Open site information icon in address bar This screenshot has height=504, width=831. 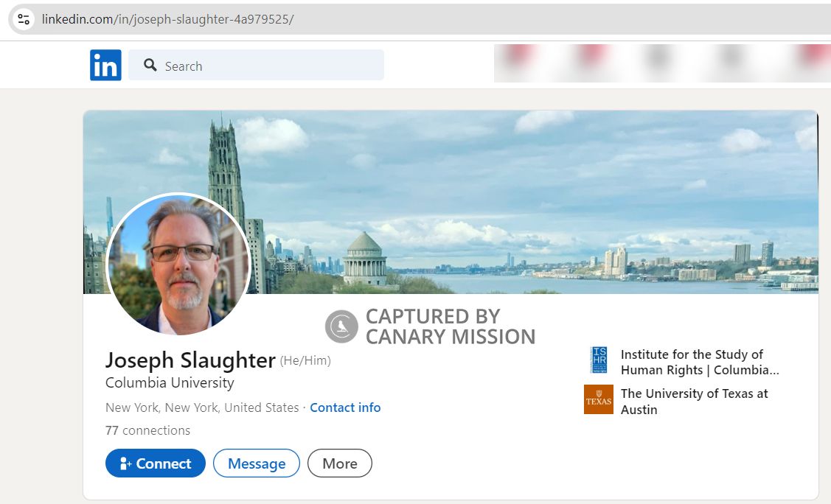24,19
